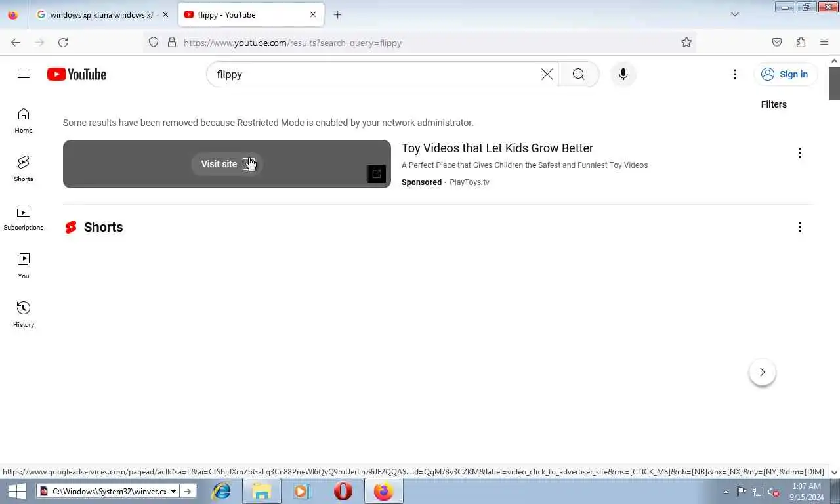Open network status tray icon
Image resolution: width=840 pixels, height=504 pixels.
[758, 492]
